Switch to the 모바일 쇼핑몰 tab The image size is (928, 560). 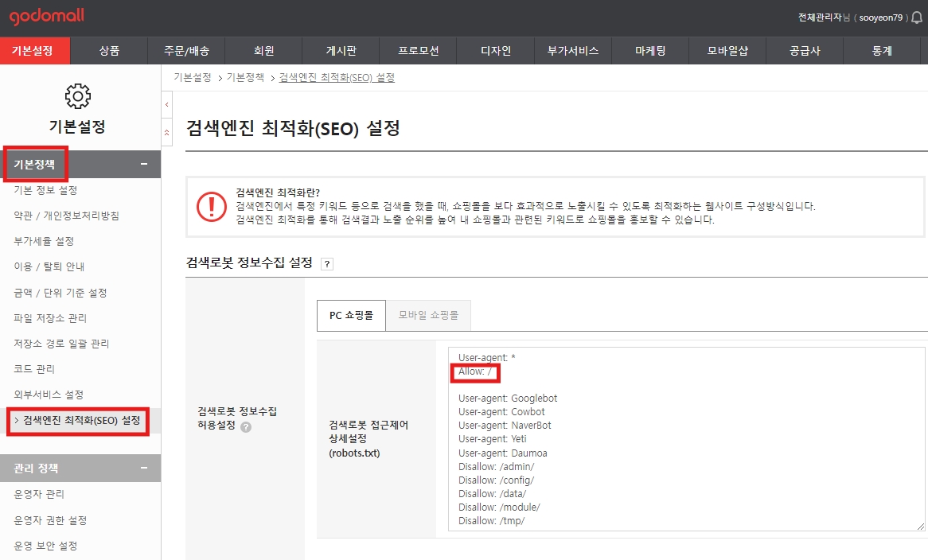[428, 315]
